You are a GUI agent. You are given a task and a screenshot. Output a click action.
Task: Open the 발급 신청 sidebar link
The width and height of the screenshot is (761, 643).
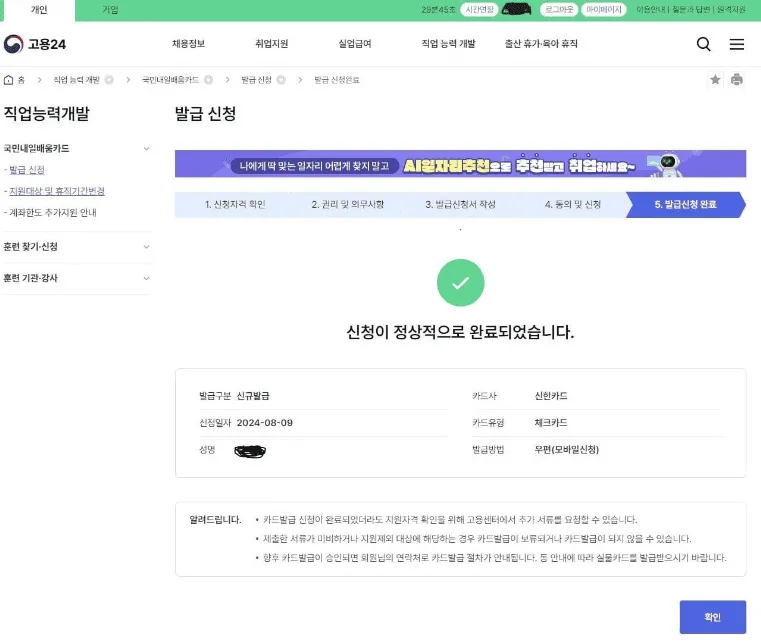[x=27, y=170]
